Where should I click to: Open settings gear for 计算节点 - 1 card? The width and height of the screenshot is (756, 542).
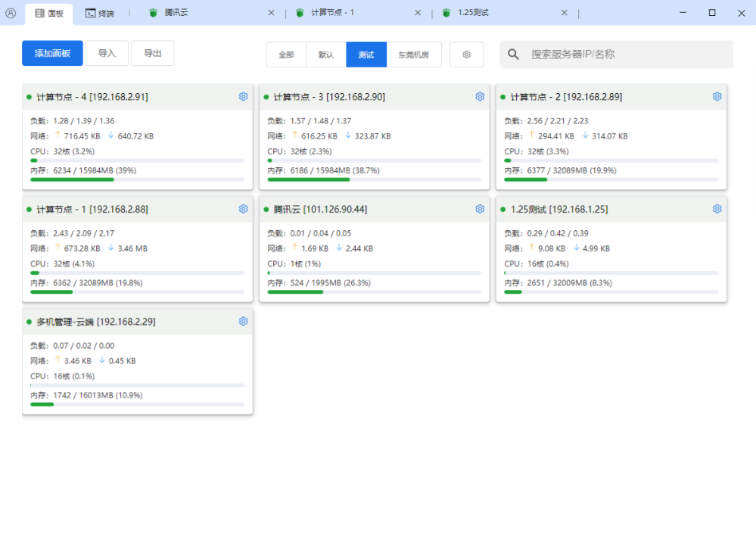click(244, 209)
